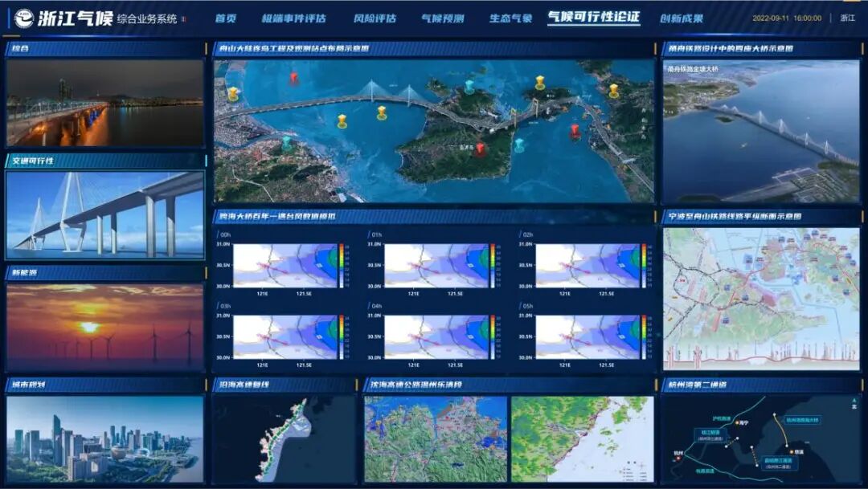Click the 浙江 region label beside the timestamp

click(x=848, y=18)
